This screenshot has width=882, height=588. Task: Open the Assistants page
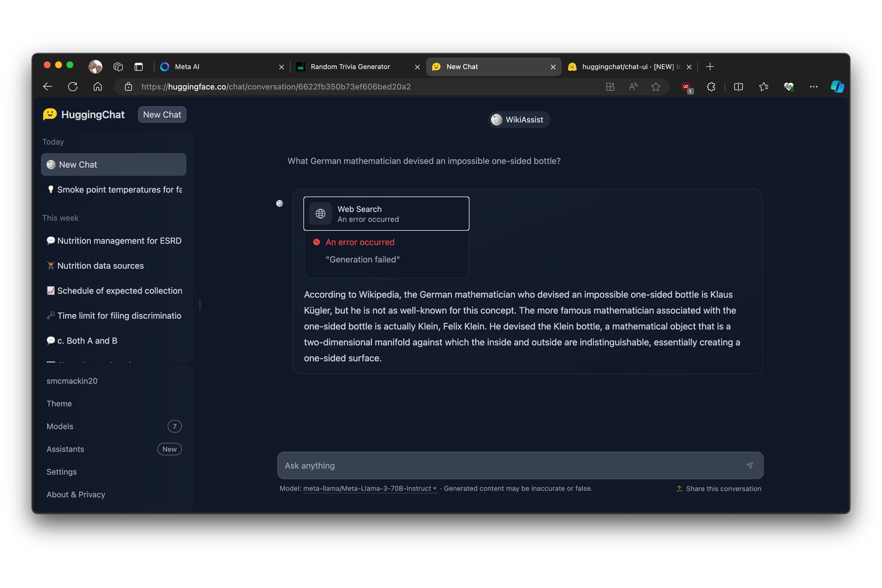[x=113, y=449]
